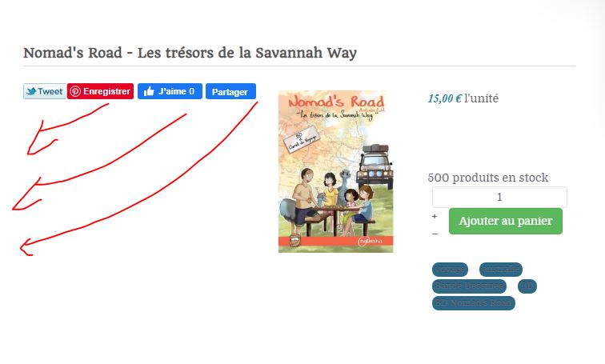The image size is (605, 364).
Task: Click the J'aime like count zero
Action: [192, 91]
